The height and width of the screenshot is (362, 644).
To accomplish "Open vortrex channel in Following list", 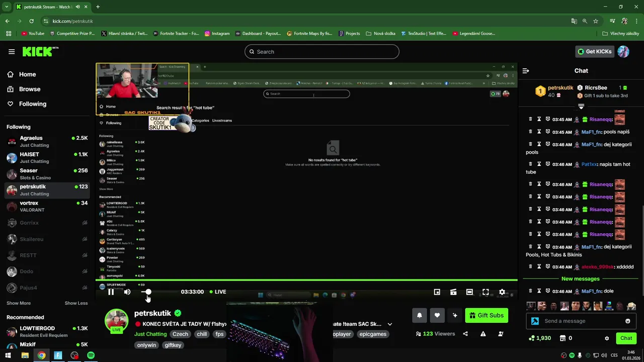I will [47, 206].
